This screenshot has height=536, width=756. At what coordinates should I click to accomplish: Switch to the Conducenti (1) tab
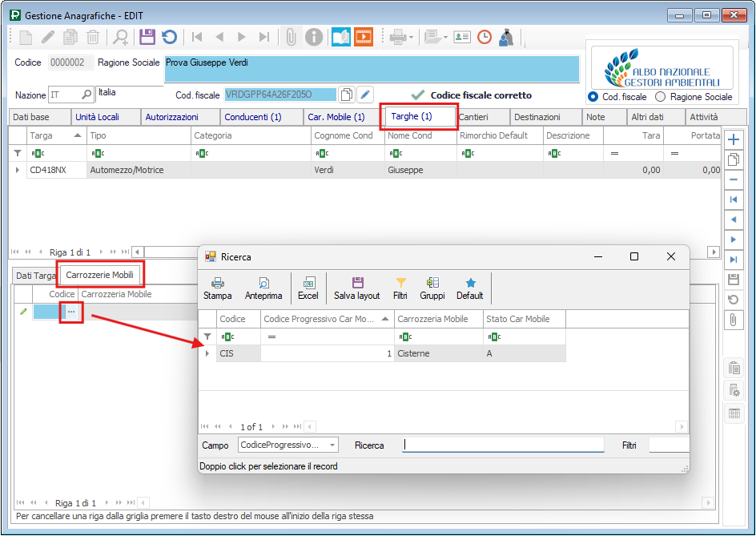(x=252, y=117)
